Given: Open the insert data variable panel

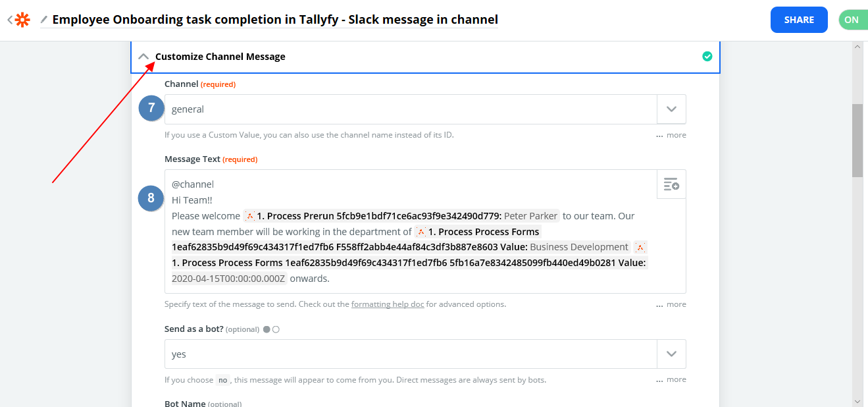Looking at the screenshot, I should click(671, 184).
